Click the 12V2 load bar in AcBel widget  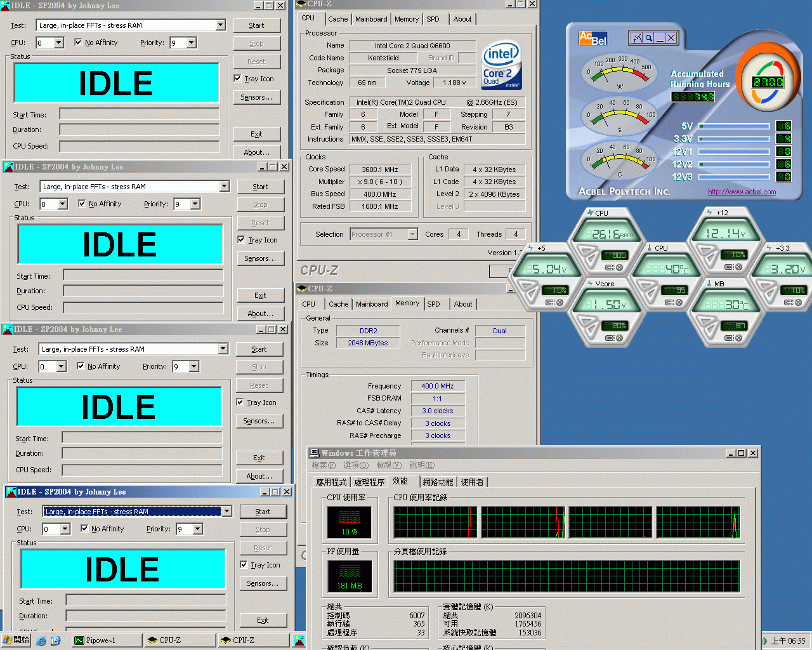735,164
